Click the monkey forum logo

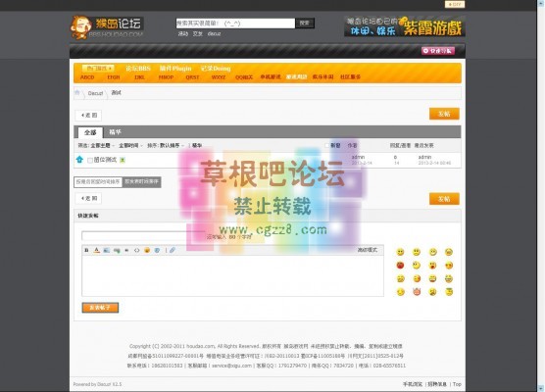(x=107, y=27)
